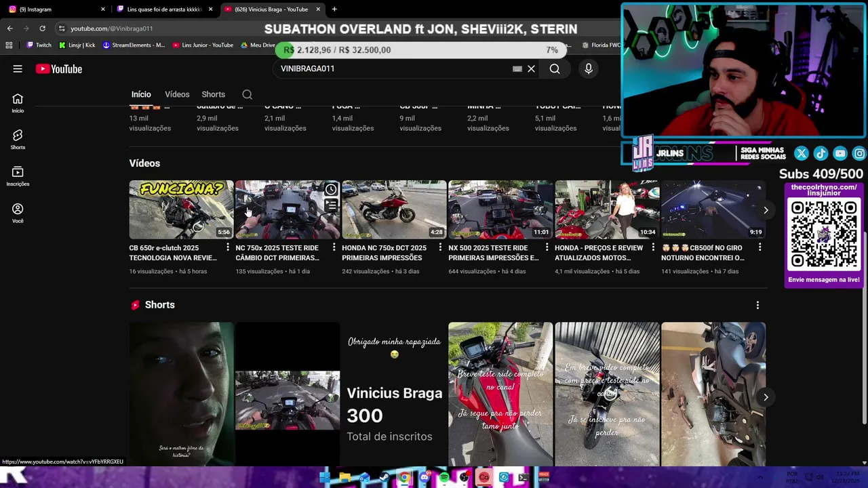The height and width of the screenshot is (488, 868).
Task: Add NC 750x video to Watch Later
Action: [331, 189]
